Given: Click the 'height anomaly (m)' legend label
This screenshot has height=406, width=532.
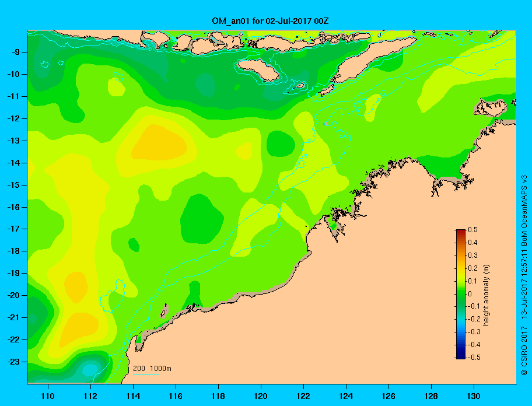Looking at the screenshot, I should 486,295.
